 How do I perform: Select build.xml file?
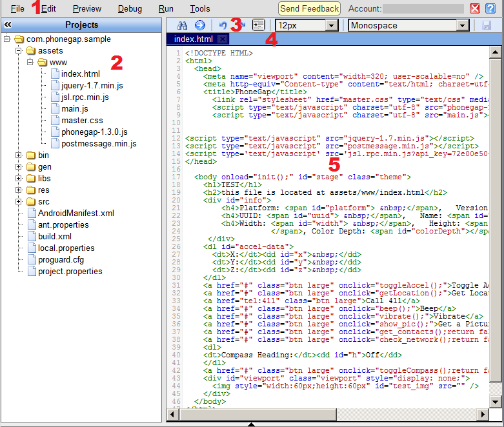click(x=55, y=236)
